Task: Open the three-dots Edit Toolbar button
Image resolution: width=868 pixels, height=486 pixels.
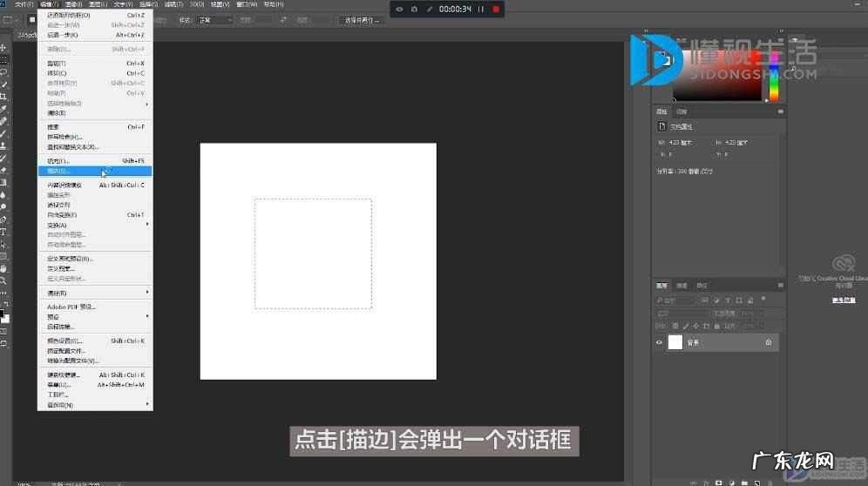Action: pos(3,293)
